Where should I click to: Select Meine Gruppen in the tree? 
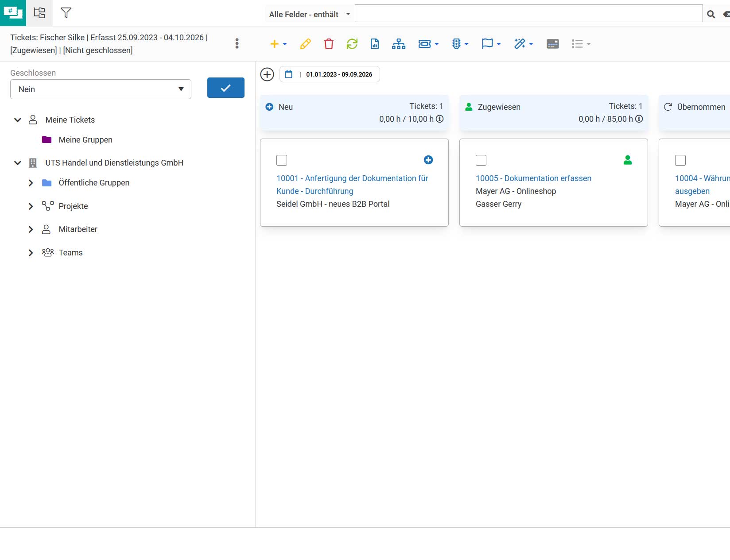click(x=85, y=140)
